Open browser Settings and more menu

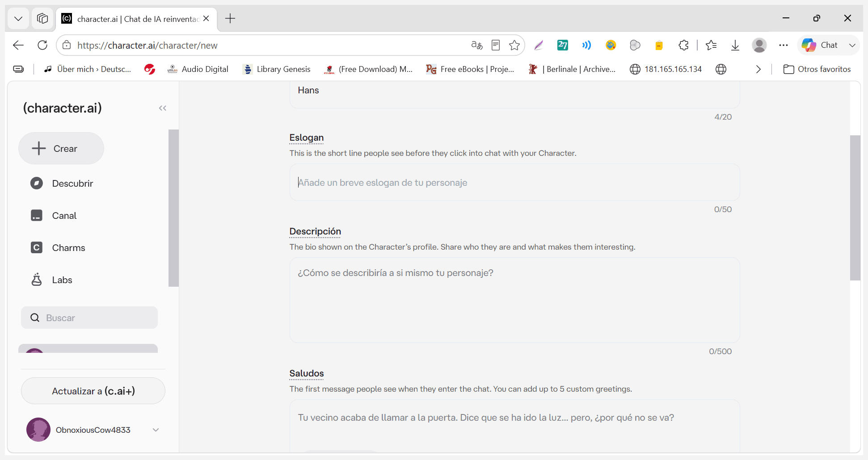click(784, 45)
